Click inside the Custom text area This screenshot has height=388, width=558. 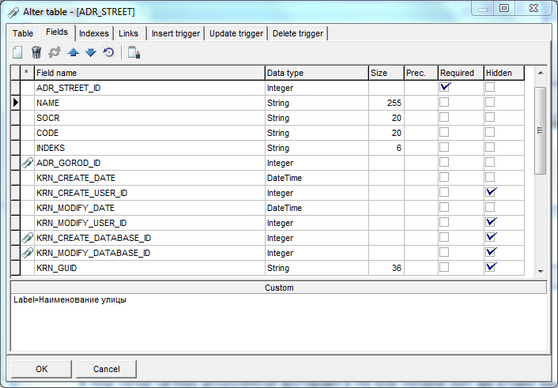tap(279, 322)
